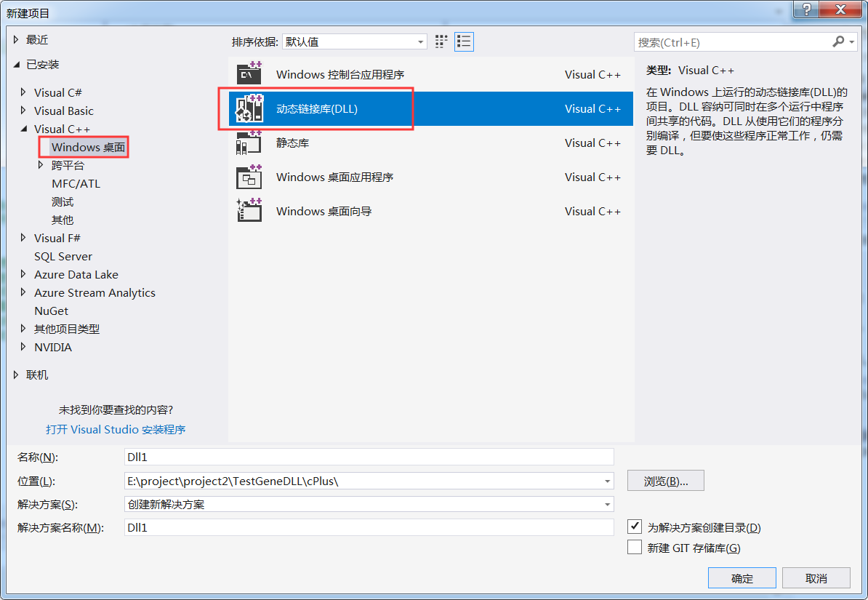Viewport: 868px width, 600px height.
Task: Expand the 最近 node
Action: click(x=16, y=39)
